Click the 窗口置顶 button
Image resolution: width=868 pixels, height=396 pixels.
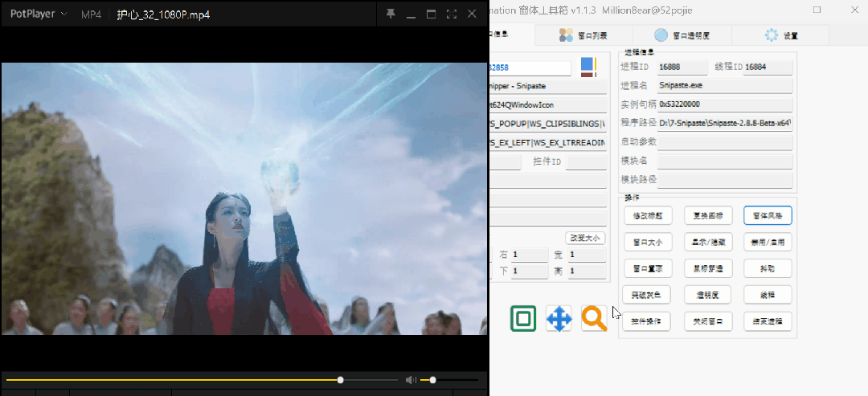point(648,268)
